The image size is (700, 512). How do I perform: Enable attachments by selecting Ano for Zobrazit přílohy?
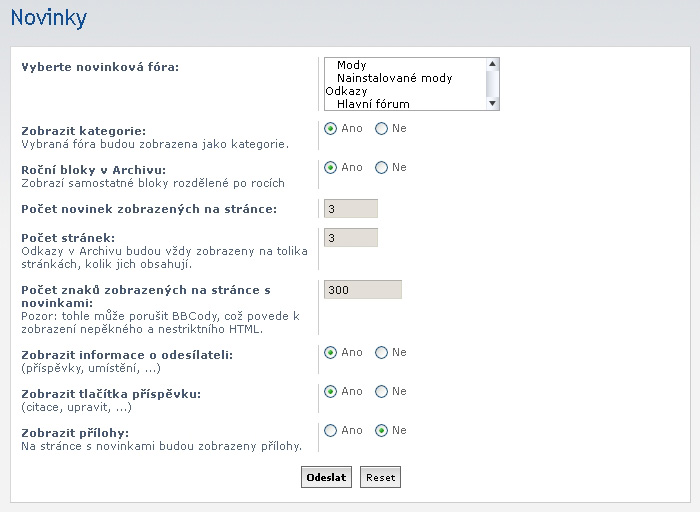coord(330,431)
